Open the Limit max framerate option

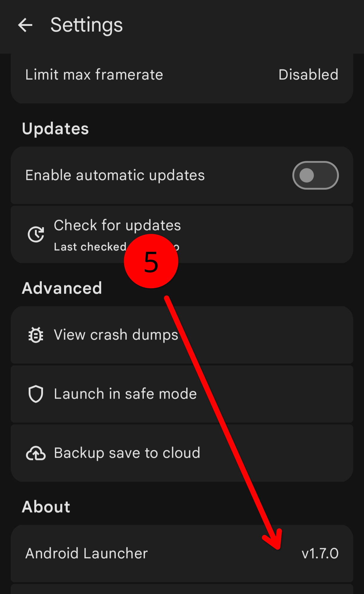coord(182,75)
